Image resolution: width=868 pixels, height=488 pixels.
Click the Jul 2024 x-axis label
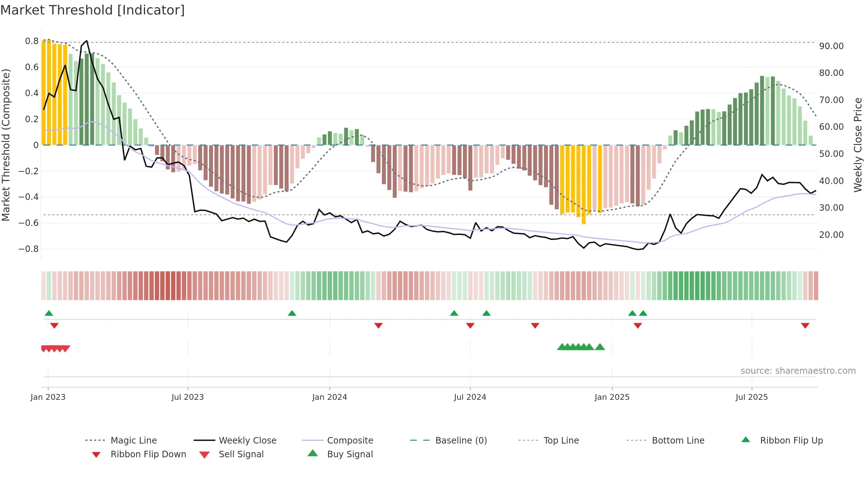click(x=470, y=397)
